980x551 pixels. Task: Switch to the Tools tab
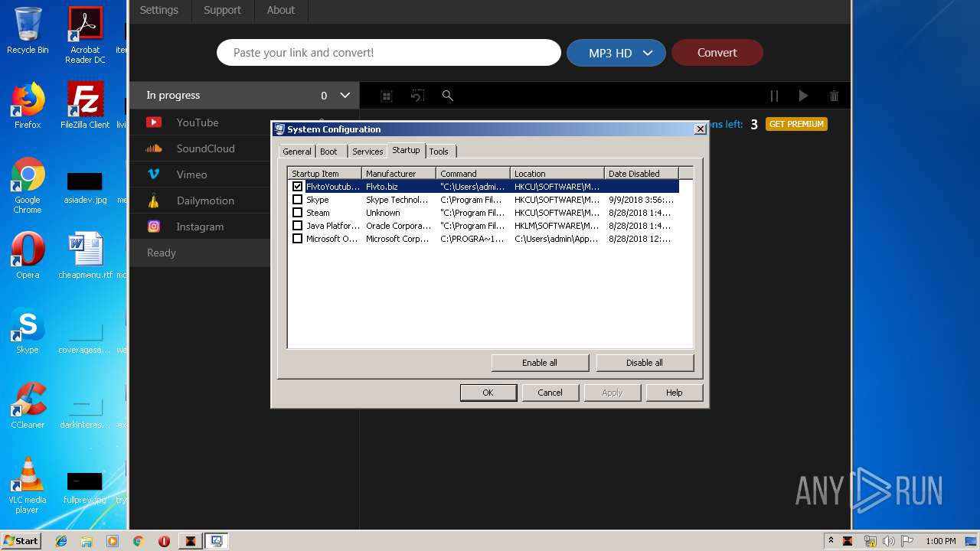pyautogui.click(x=439, y=152)
